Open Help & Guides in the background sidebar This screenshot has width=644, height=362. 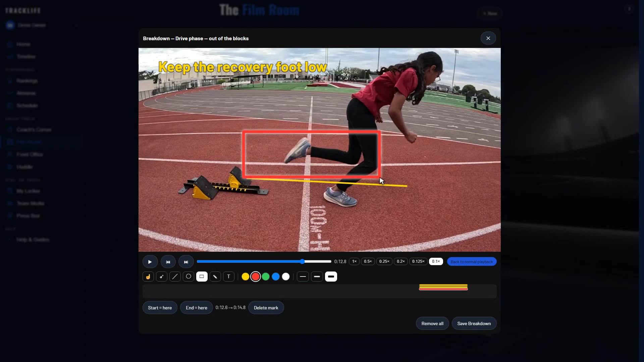(x=33, y=240)
